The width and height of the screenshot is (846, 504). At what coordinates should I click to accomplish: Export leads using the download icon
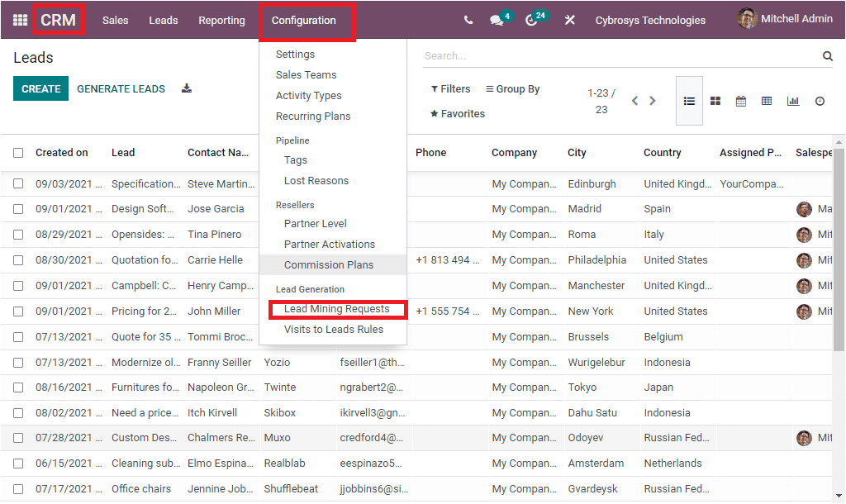pos(186,88)
